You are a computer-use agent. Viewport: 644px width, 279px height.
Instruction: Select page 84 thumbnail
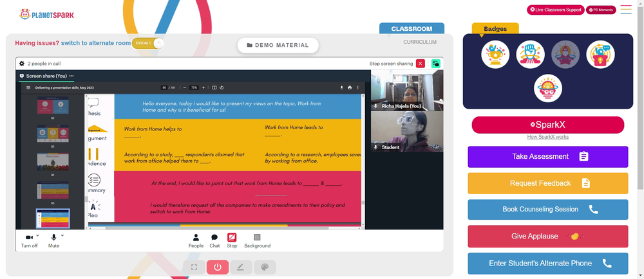tap(53, 162)
